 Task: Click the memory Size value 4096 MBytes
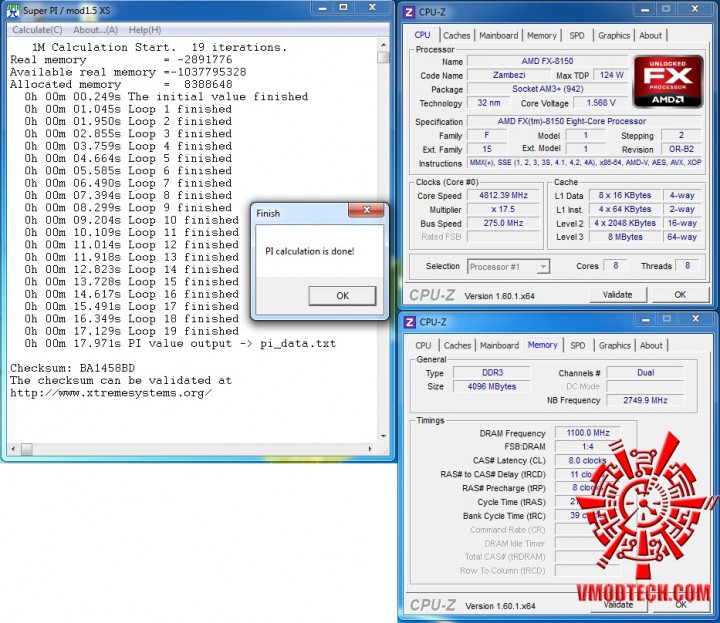[492, 387]
